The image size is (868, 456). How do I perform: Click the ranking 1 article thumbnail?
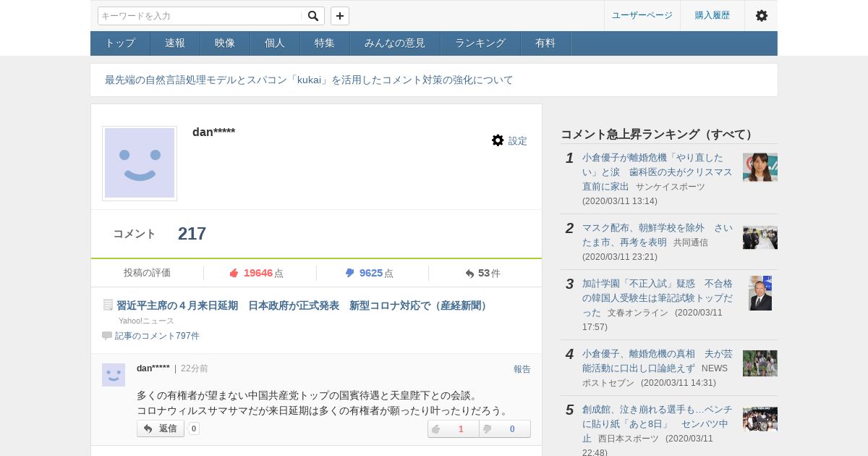(x=760, y=167)
